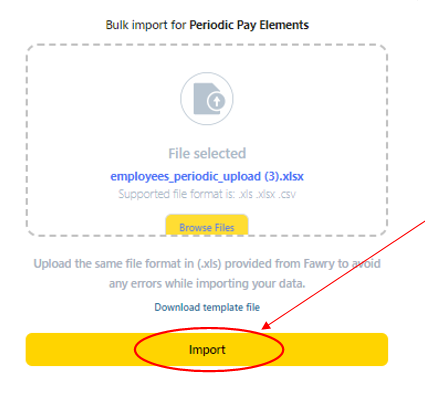
Task: Start the upload with the yellow Import button
Action: pyautogui.click(x=207, y=349)
